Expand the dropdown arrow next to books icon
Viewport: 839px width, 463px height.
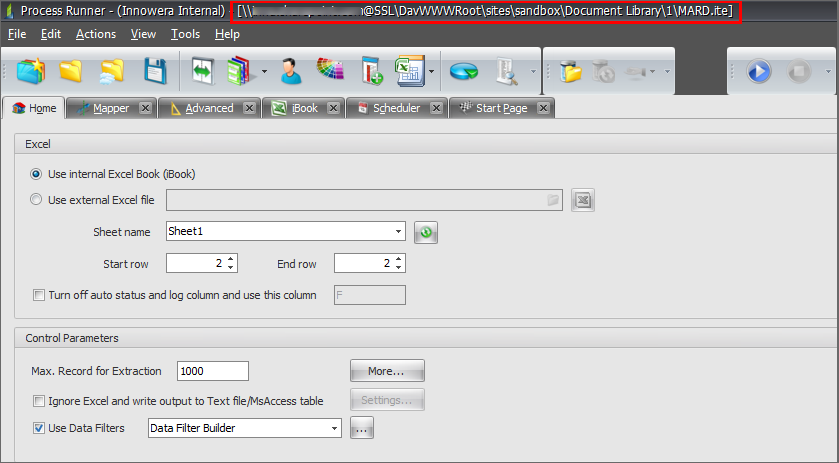click(264, 72)
